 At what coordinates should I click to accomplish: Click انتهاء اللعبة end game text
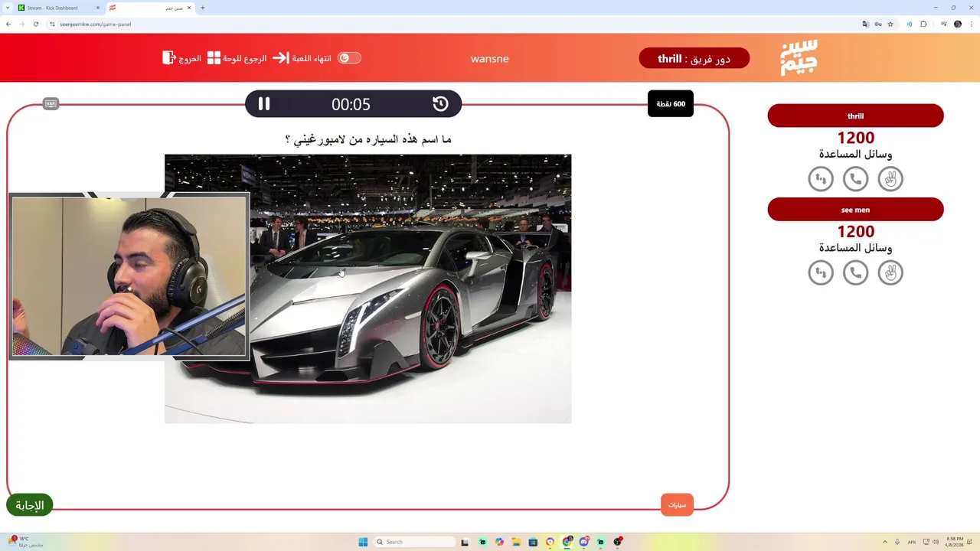click(312, 58)
